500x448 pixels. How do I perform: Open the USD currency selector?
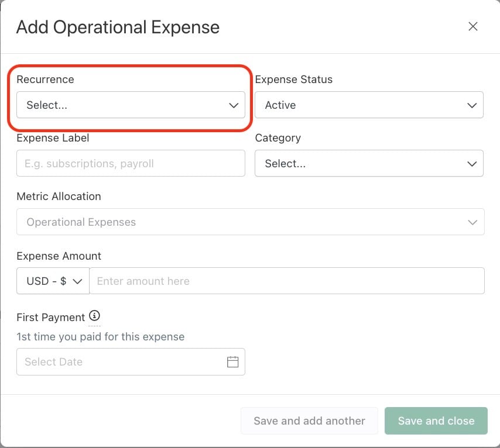pyautogui.click(x=53, y=281)
